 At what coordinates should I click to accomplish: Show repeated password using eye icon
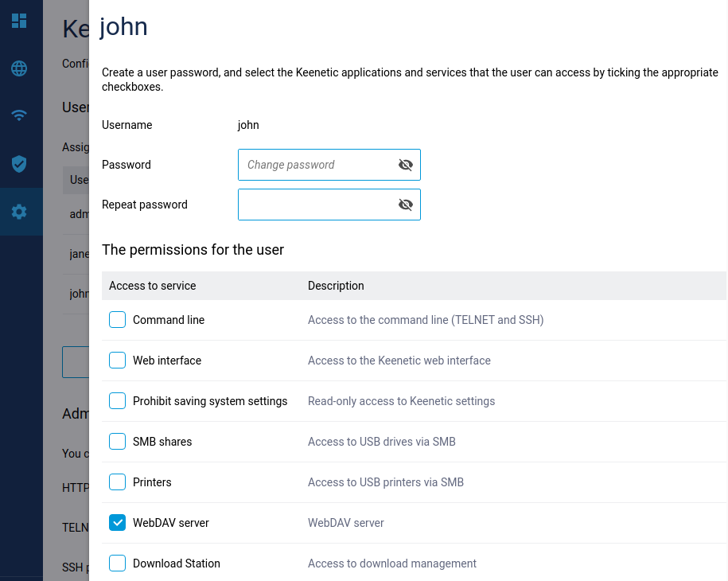pos(406,205)
